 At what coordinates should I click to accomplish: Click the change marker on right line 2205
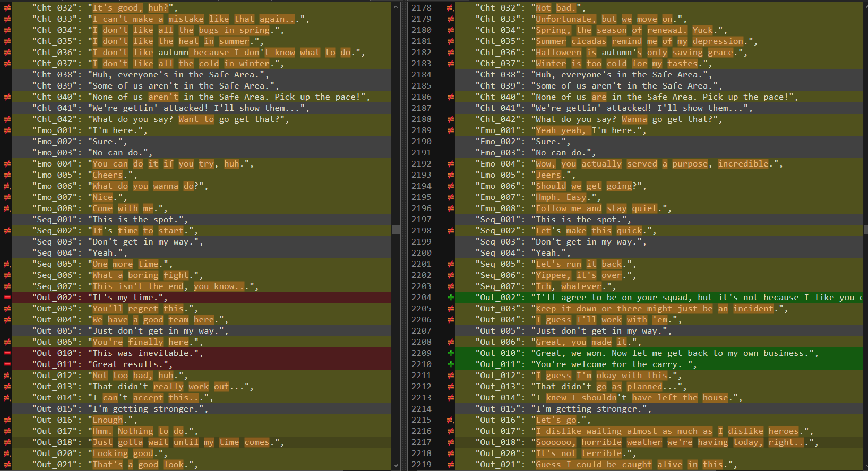coord(450,309)
